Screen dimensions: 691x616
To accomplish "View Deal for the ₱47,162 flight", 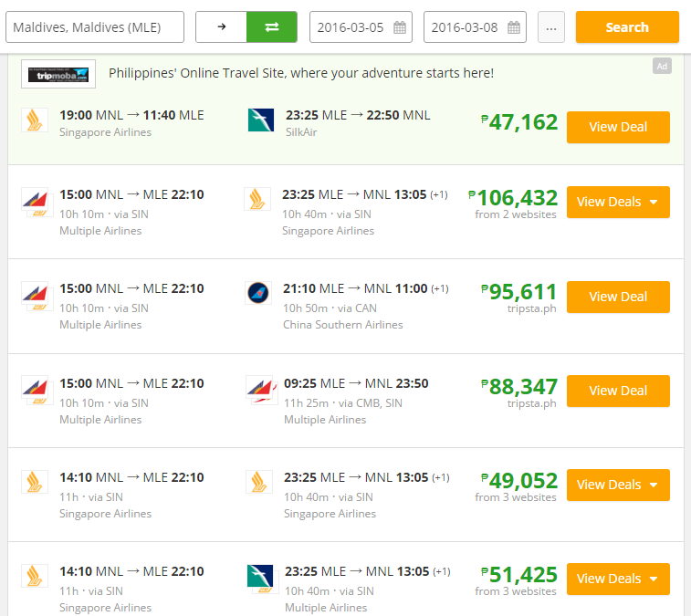I will tap(618, 127).
